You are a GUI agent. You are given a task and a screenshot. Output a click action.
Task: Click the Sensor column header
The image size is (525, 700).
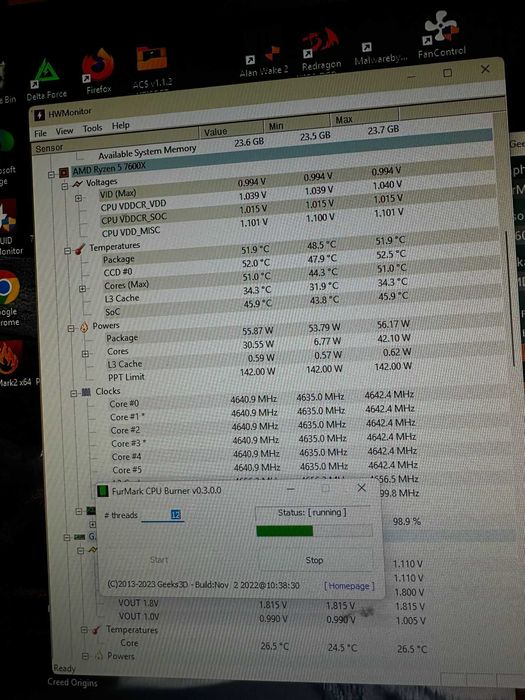click(x=116, y=141)
